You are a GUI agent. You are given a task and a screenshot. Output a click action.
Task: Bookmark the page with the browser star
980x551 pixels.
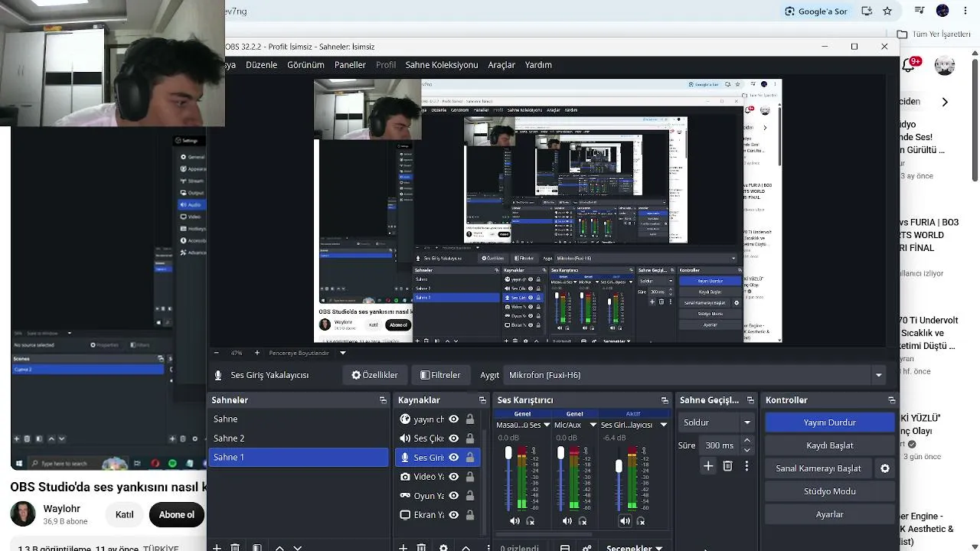click(887, 11)
